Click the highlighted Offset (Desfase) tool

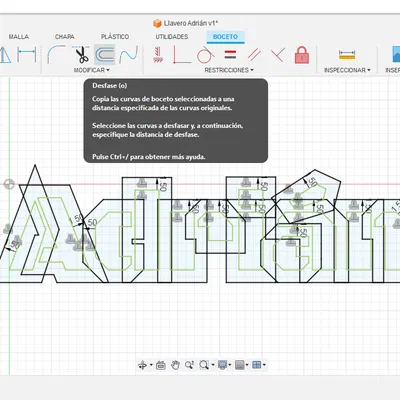point(105,55)
